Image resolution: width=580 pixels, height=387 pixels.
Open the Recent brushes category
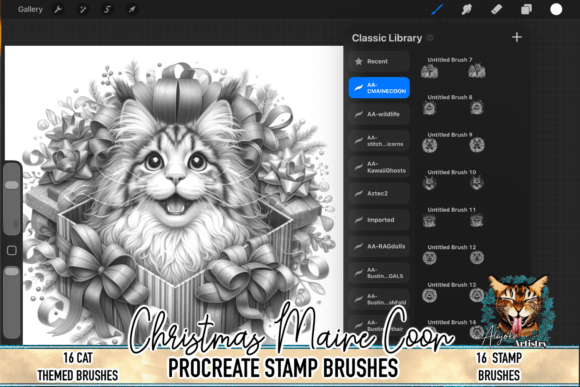click(x=379, y=61)
